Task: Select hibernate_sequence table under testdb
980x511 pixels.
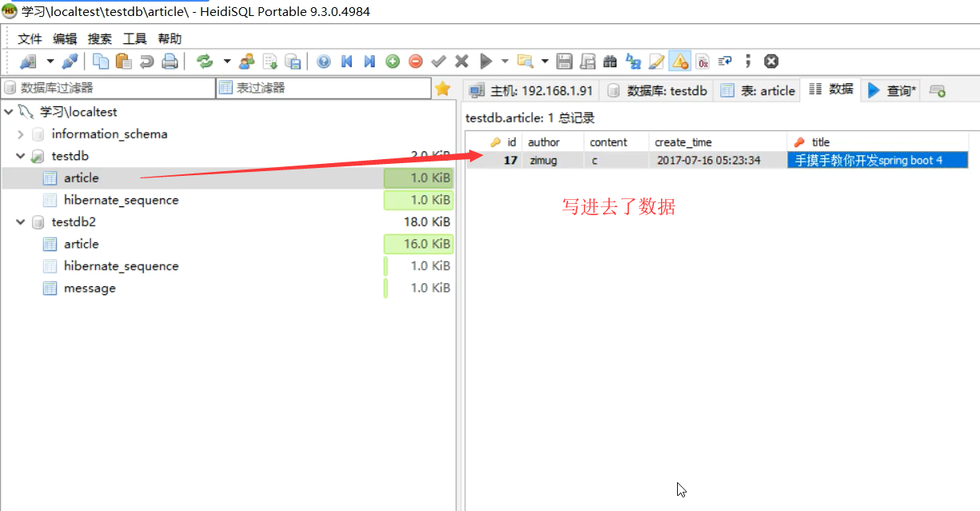Action: [x=121, y=200]
